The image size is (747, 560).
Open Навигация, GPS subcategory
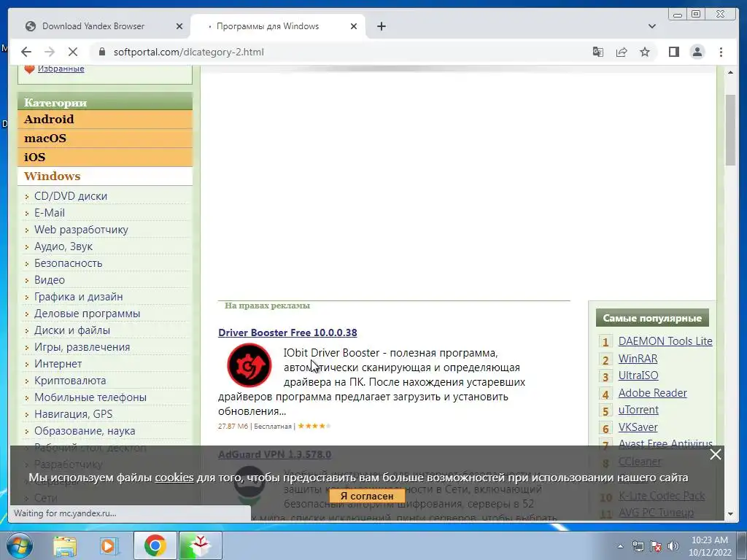tap(74, 414)
